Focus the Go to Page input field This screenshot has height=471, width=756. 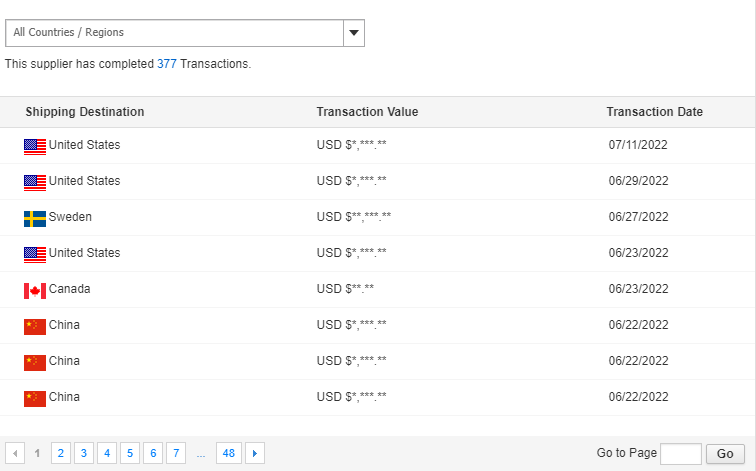[x=681, y=454]
